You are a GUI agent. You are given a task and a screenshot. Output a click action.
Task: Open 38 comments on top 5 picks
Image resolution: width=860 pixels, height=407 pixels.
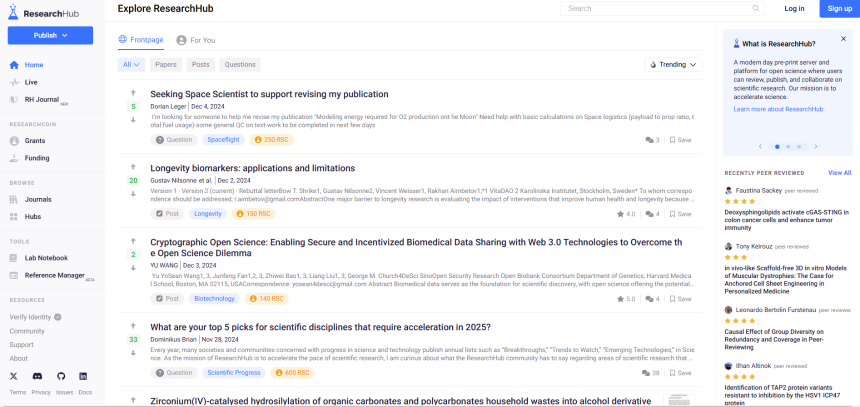coord(650,373)
